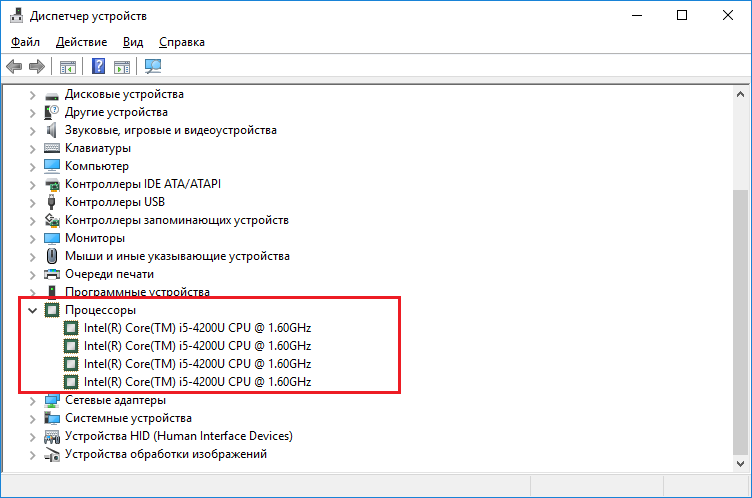
Task: Click the scrollbar down arrow
Action: (740, 463)
